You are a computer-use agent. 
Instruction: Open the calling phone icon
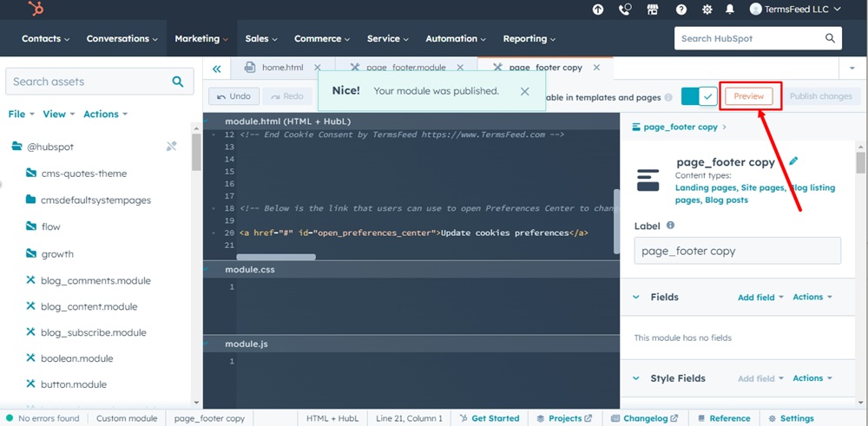[x=626, y=10]
